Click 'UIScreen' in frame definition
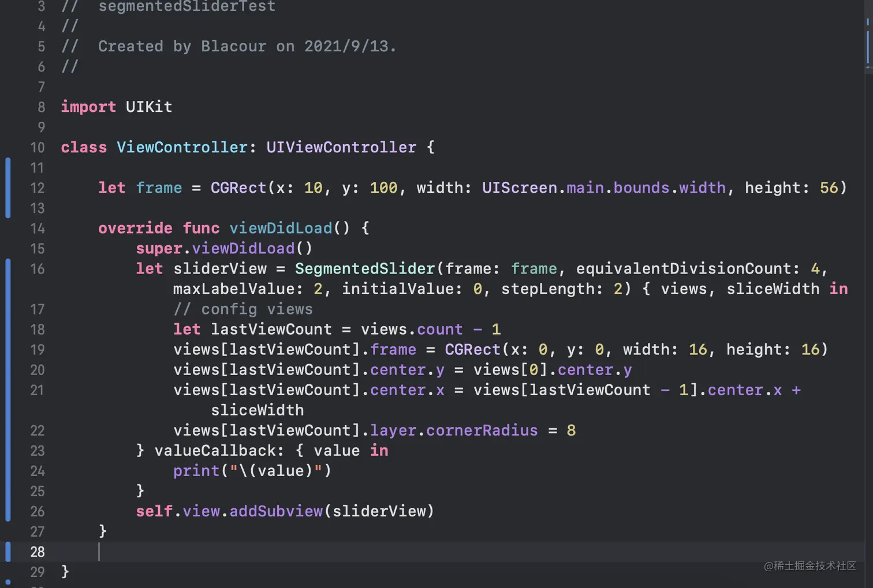Viewport: 873px width, 588px height. (520, 188)
